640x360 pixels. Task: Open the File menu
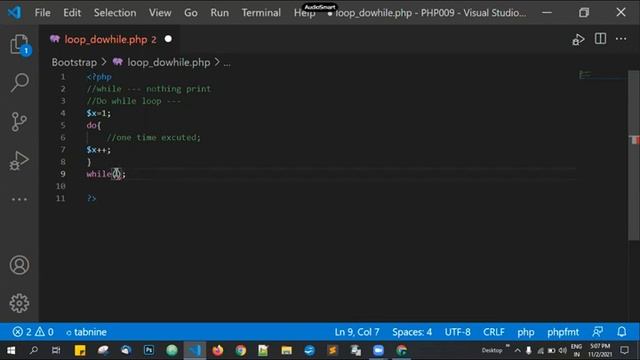(42, 13)
